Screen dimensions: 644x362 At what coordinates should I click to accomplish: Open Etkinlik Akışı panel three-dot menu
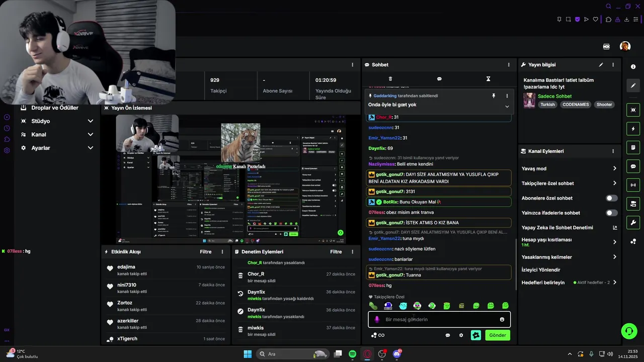(222, 252)
